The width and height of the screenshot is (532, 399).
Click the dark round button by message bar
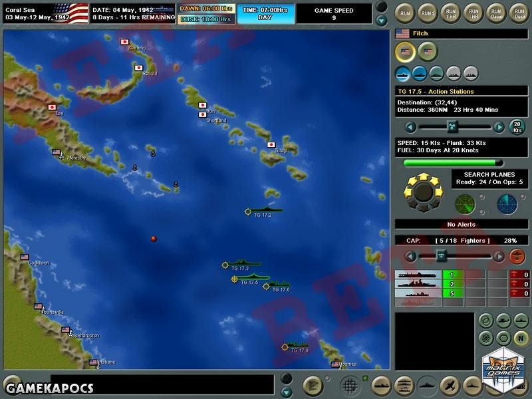click(287, 378)
